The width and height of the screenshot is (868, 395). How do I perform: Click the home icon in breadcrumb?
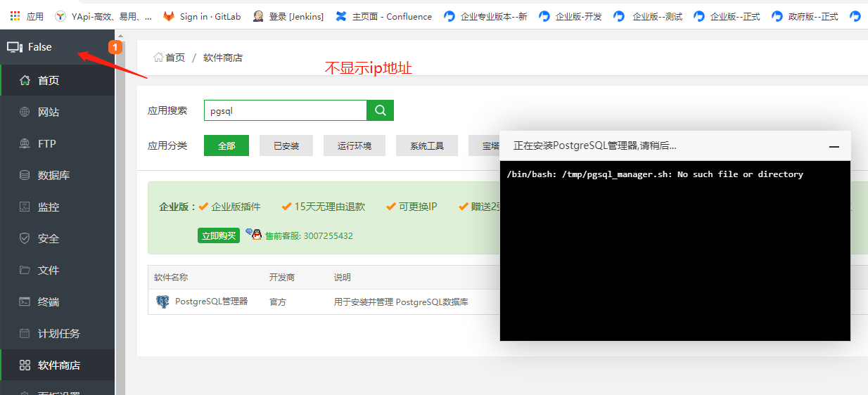pyautogui.click(x=158, y=58)
